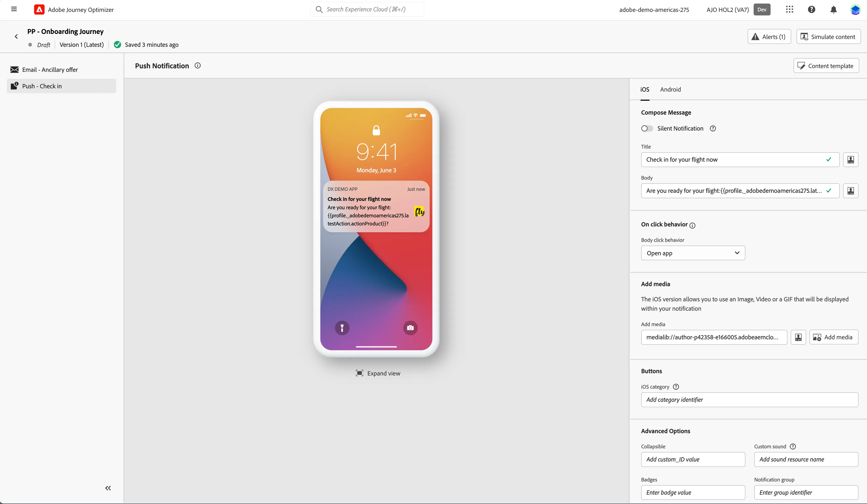867x504 pixels.
Task: Click the Add media URL field
Action: [x=714, y=337]
